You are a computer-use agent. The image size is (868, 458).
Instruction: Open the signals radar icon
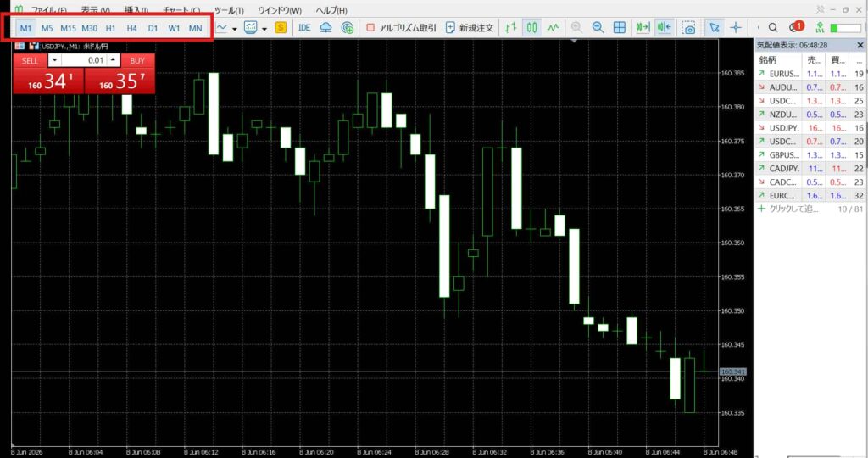pos(347,27)
